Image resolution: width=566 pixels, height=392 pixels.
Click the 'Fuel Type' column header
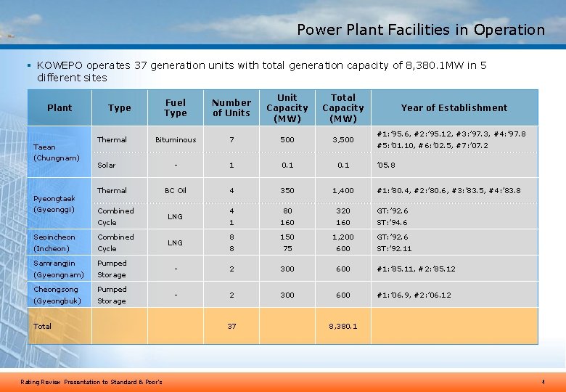(176, 107)
